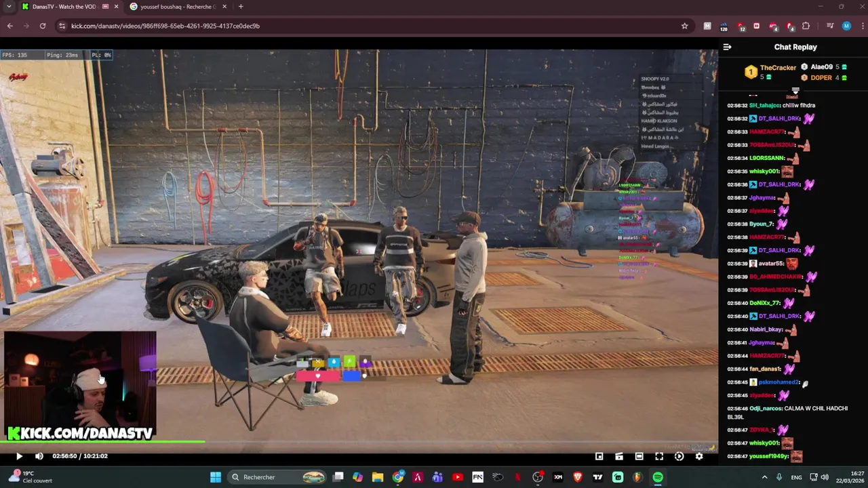
Task: Click username L9ORSSANN in chat
Action: point(766,159)
